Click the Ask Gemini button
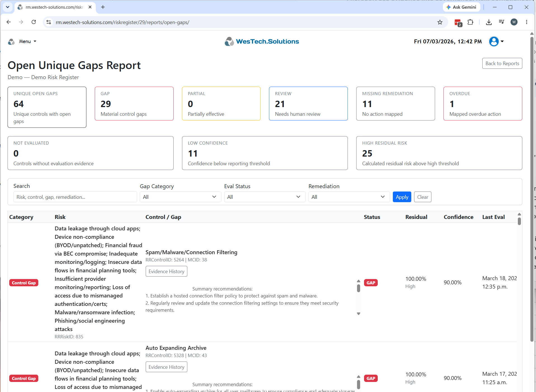The width and height of the screenshot is (536, 392). pos(461,7)
